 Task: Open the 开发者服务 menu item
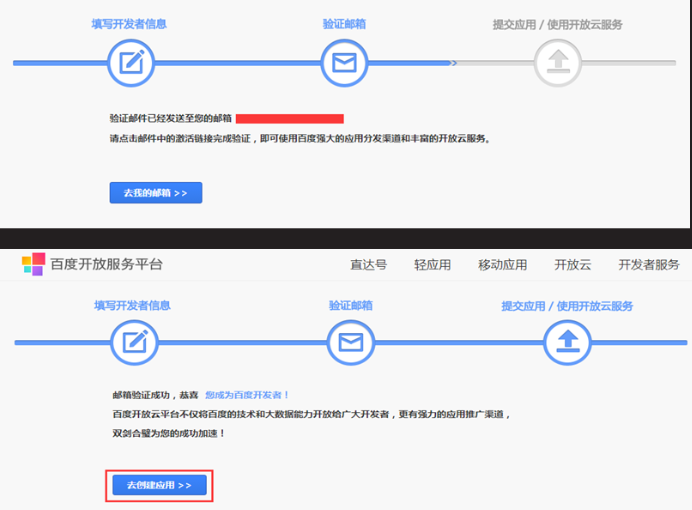tap(649, 265)
